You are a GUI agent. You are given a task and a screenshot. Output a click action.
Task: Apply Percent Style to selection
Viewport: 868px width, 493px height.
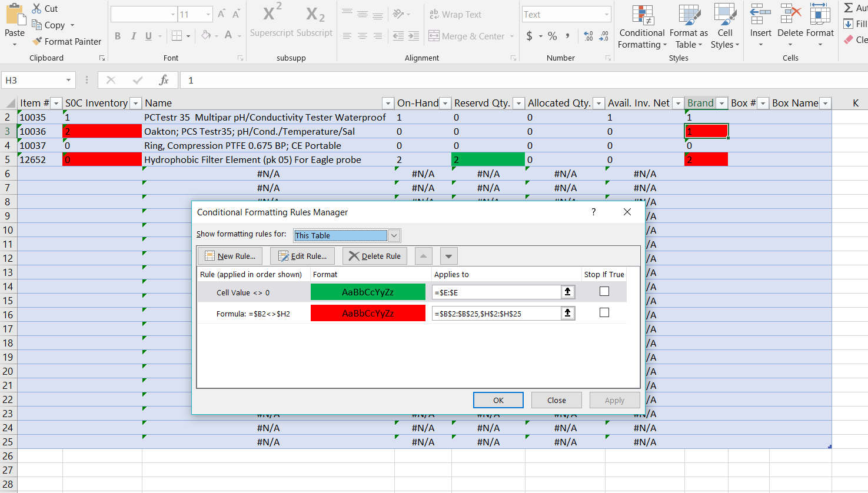pyautogui.click(x=552, y=36)
